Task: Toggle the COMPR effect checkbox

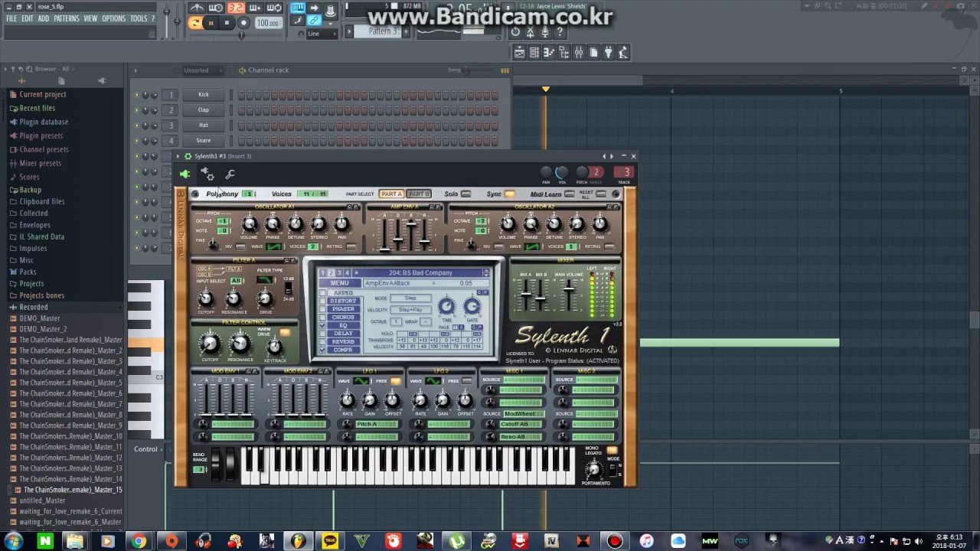Action: [323, 350]
